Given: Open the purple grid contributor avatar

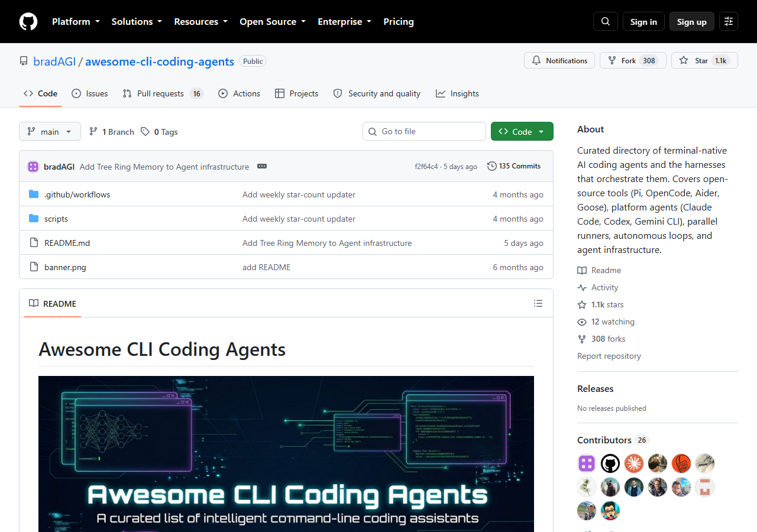Looking at the screenshot, I should coord(587,463).
